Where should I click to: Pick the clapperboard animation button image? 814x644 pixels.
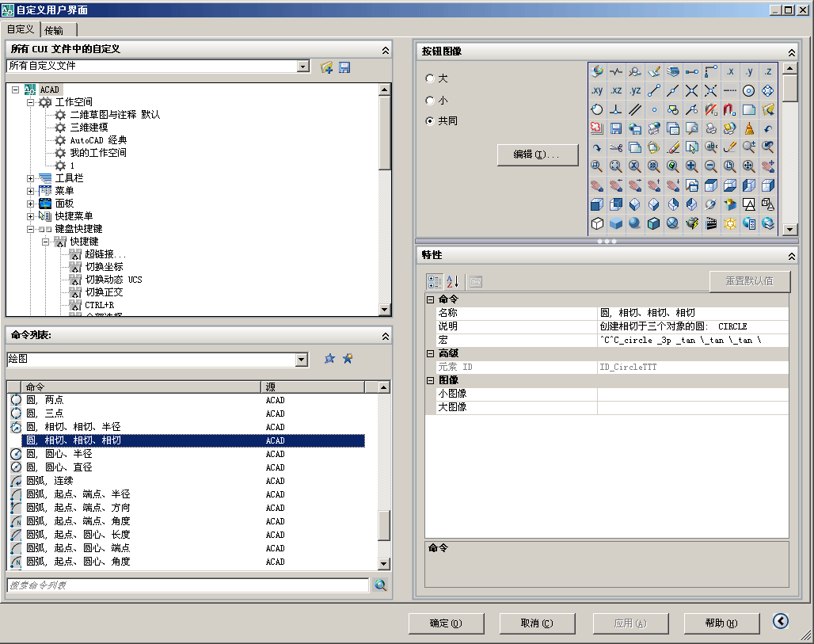click(710, 223)
